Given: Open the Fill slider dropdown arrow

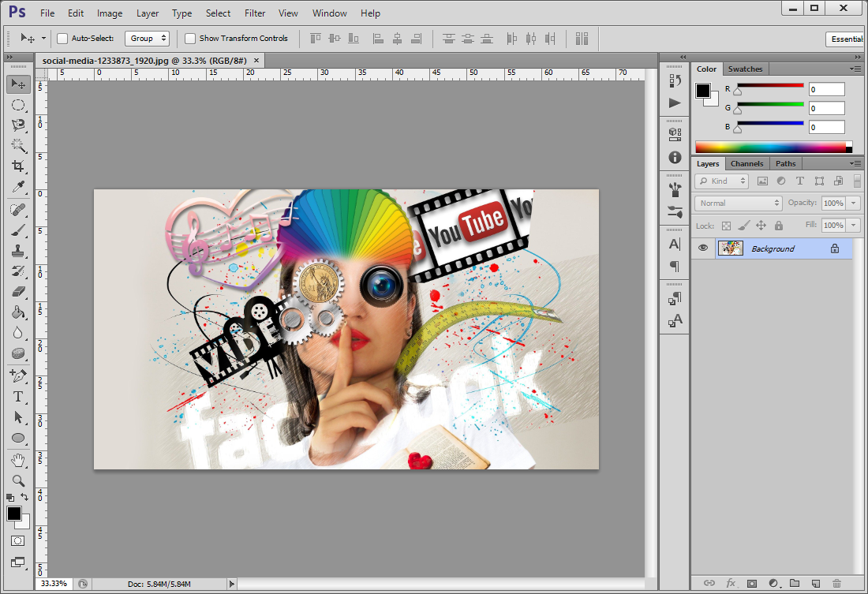Looking at the screenshot, I should (x=853, y=226).
